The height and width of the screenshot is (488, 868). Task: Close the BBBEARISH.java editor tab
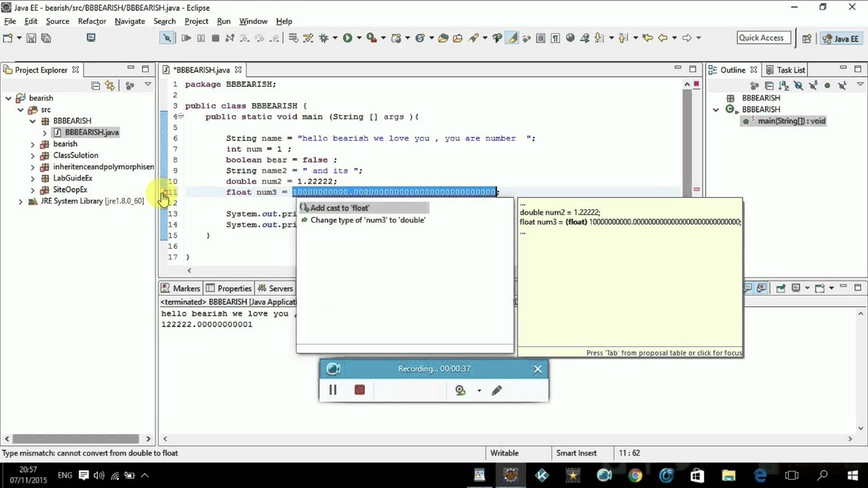tap(238, 70)
